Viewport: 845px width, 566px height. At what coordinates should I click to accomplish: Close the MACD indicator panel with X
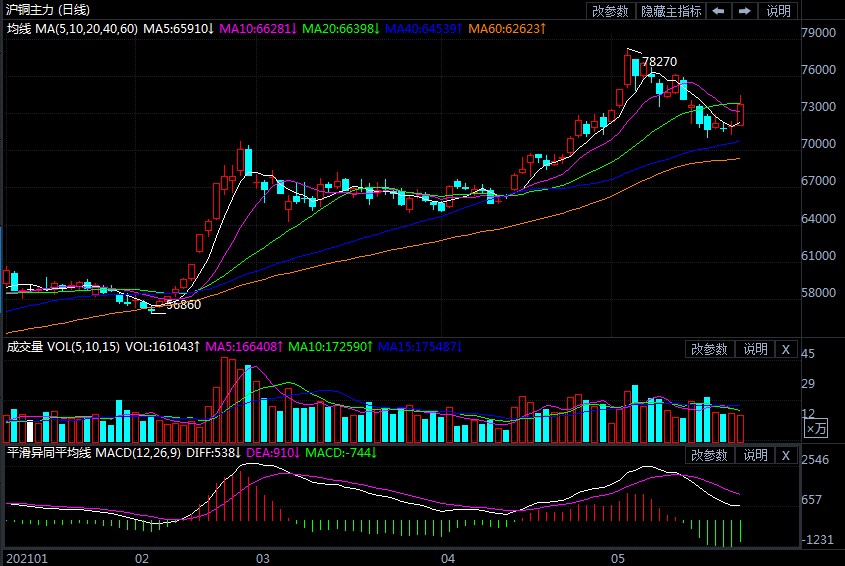[785, 456]
